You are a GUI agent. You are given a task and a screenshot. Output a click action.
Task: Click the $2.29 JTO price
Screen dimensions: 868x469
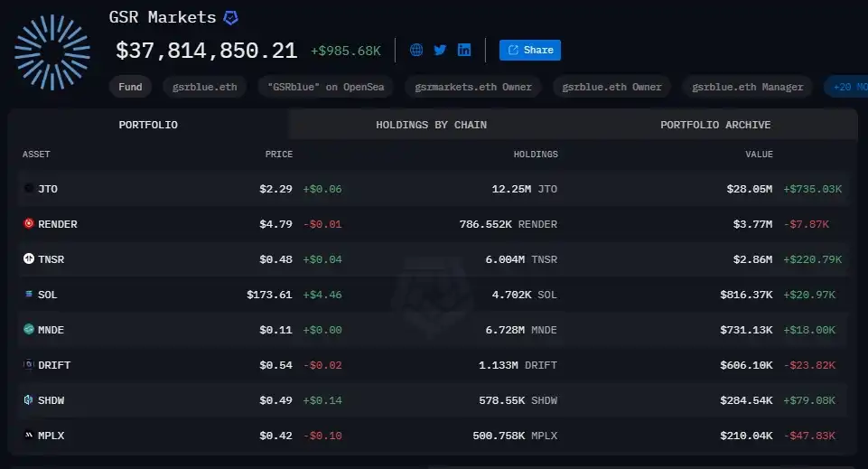point(275,189)
